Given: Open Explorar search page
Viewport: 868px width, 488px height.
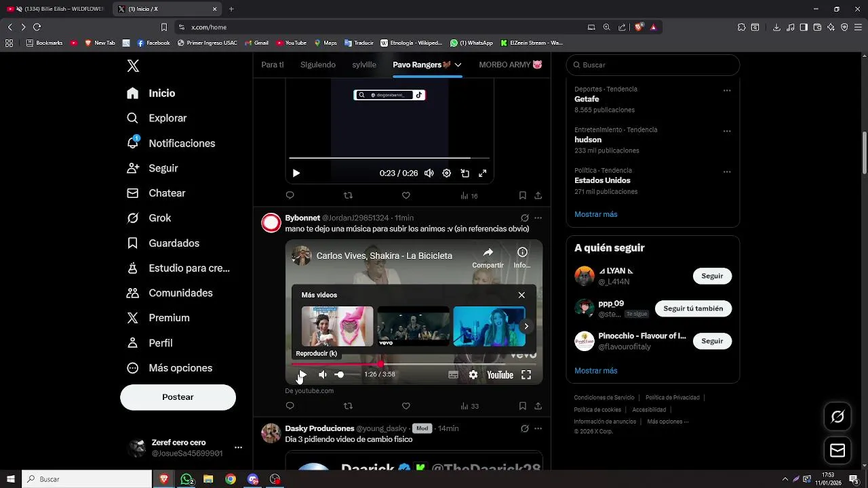Looking at the screenshot, I should [x=157, y=118].
